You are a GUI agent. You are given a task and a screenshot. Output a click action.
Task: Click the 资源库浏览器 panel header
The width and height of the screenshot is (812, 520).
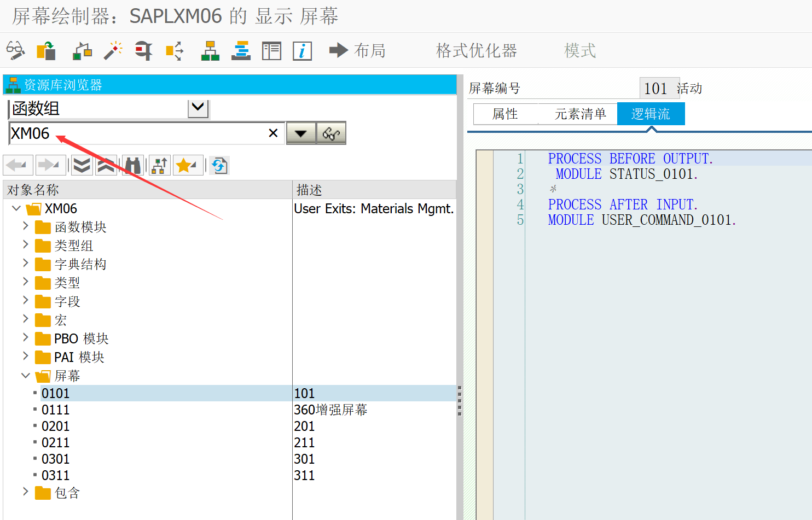[x=230, y=85]
